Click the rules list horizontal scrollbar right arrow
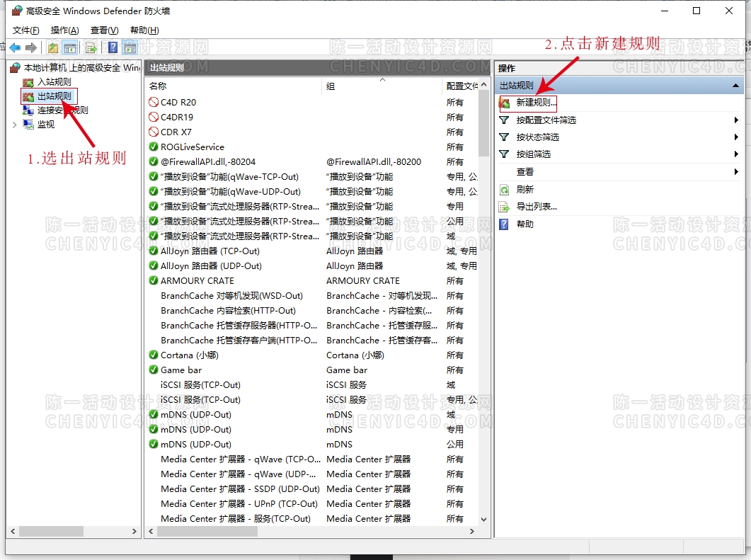Screen dimensions: 751x560 472,531
